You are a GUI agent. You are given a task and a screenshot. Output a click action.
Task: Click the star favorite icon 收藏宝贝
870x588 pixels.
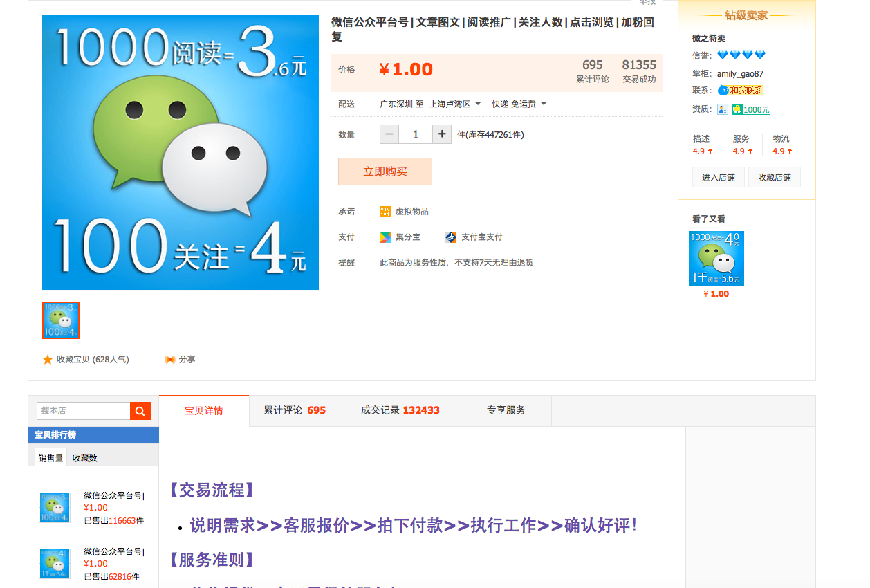[x=48, y=360]
